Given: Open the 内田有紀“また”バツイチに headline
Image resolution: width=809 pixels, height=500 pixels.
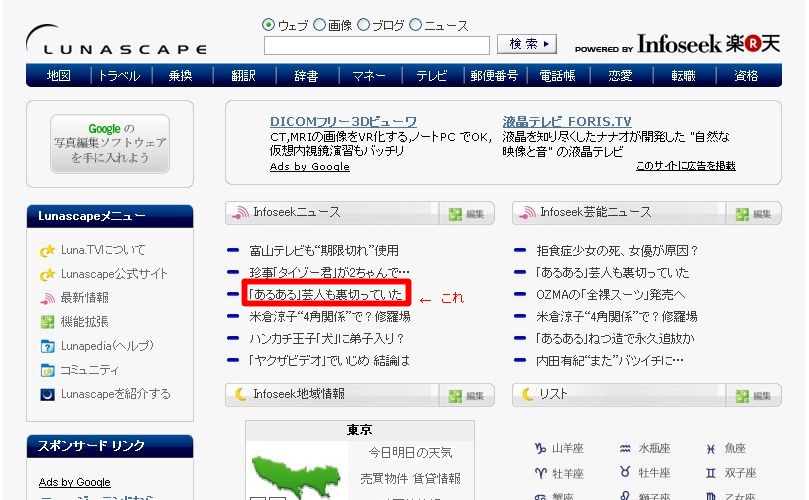Looking at the screenshot, I should pyautogui.click(x=610, y=361).
